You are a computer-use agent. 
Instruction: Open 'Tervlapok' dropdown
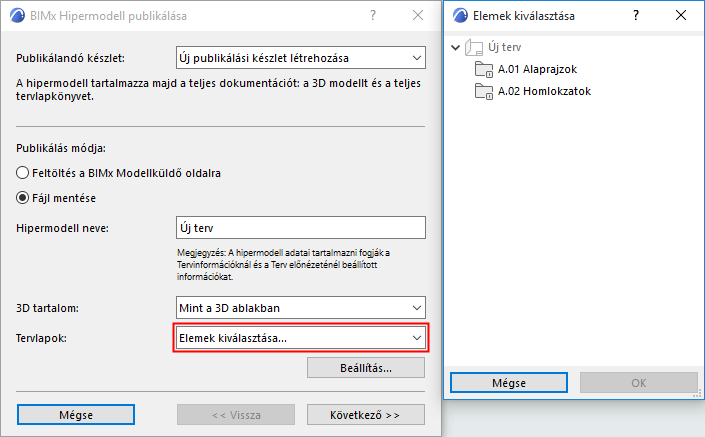tap(301, 338)
